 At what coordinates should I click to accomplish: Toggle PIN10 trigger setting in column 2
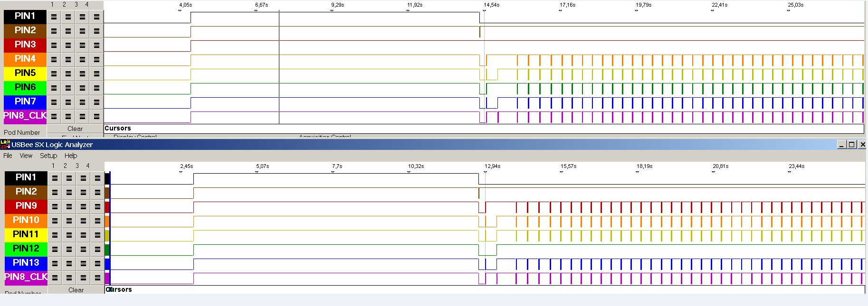[69, 221]
